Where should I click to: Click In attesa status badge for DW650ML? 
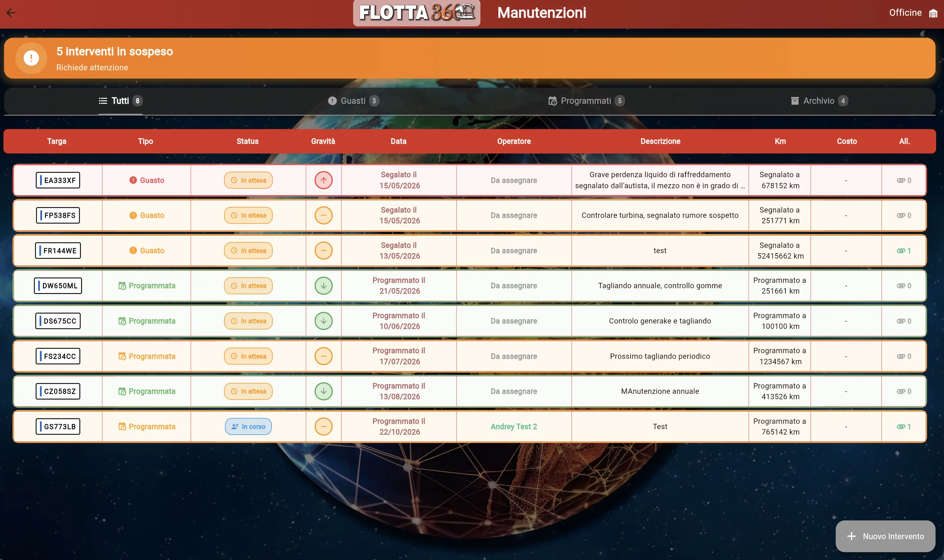(x=248, y=286)
